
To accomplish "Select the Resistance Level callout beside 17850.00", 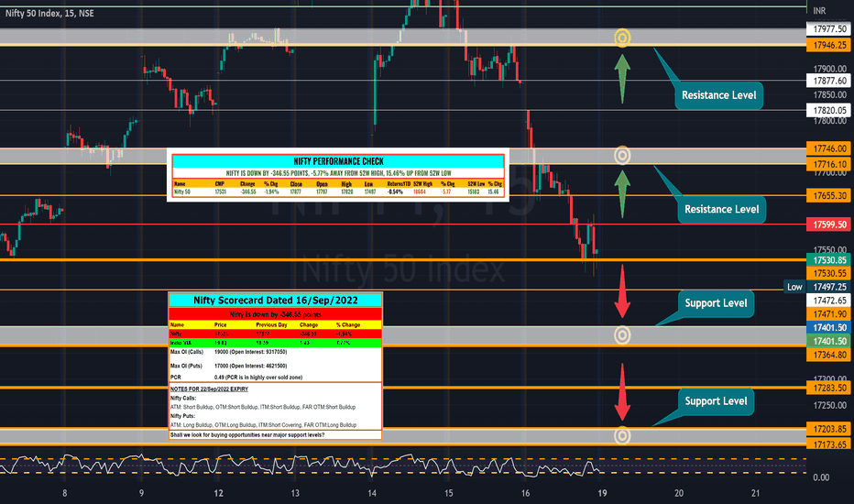I will (x=719, y=95).
